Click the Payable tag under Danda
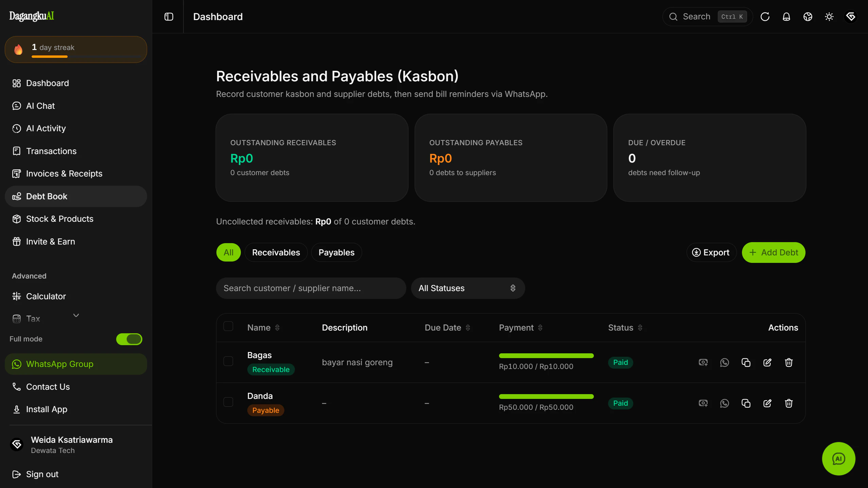Viewport: 868px width, 488px height. coord(266,410)
